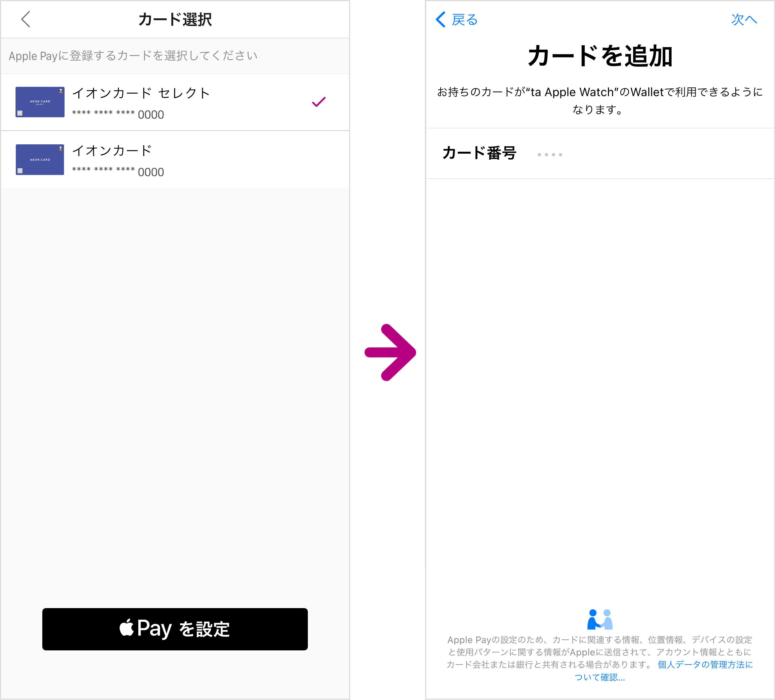Tap the Apple logo on the Pay button

[127, 628]
